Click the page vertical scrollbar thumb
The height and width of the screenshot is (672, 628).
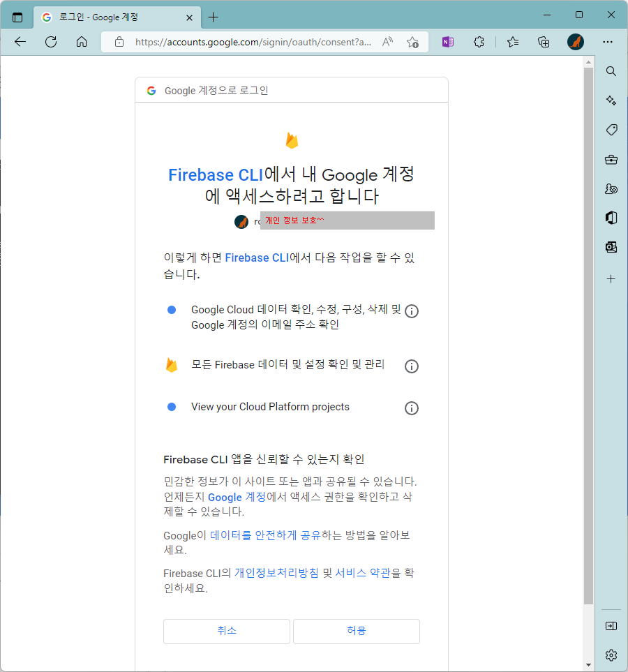pyautogui.click(x=588, y=336)
